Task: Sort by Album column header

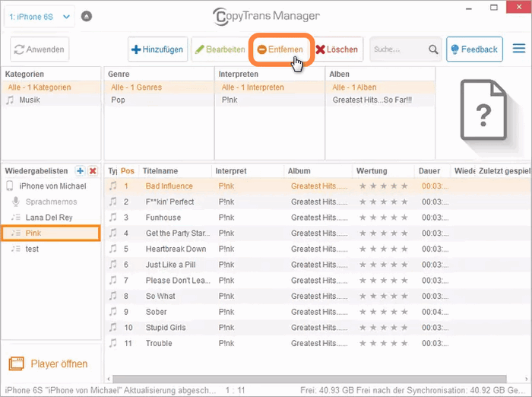Action: click(x=318, y=171)
